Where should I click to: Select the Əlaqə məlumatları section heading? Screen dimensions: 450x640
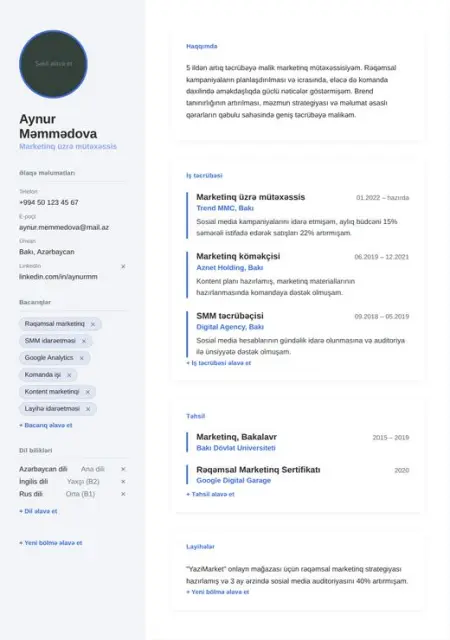(x=47, y=173)
